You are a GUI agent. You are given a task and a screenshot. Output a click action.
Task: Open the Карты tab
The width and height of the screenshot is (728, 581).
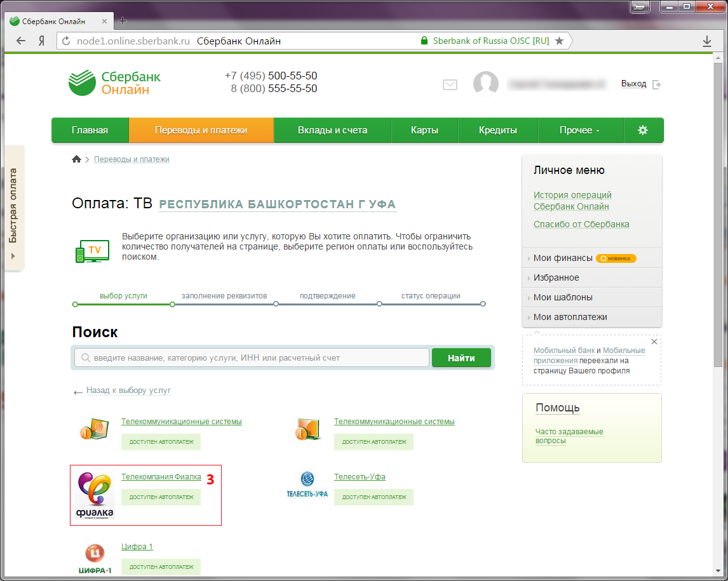point(424,130)
